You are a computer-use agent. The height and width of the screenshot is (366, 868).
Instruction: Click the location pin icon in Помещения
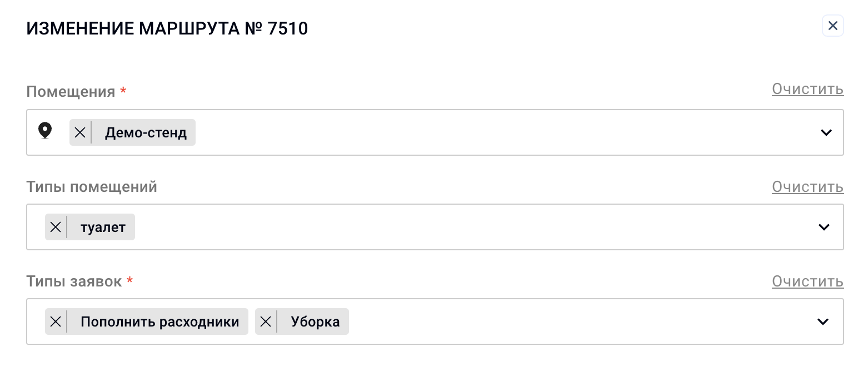point(45,131)
